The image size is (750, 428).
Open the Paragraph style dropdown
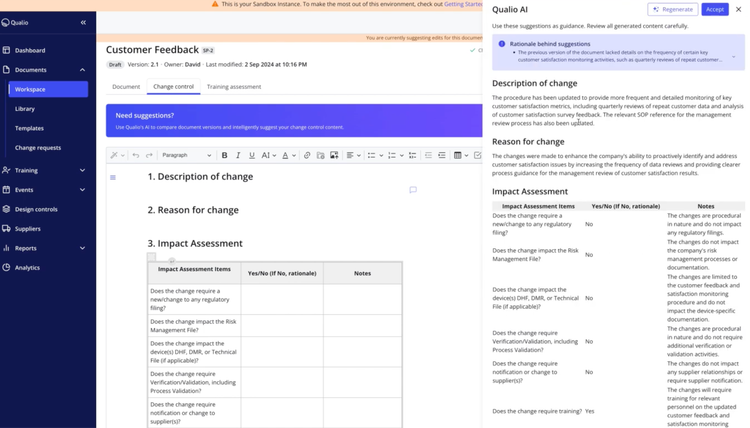[186, 155]
